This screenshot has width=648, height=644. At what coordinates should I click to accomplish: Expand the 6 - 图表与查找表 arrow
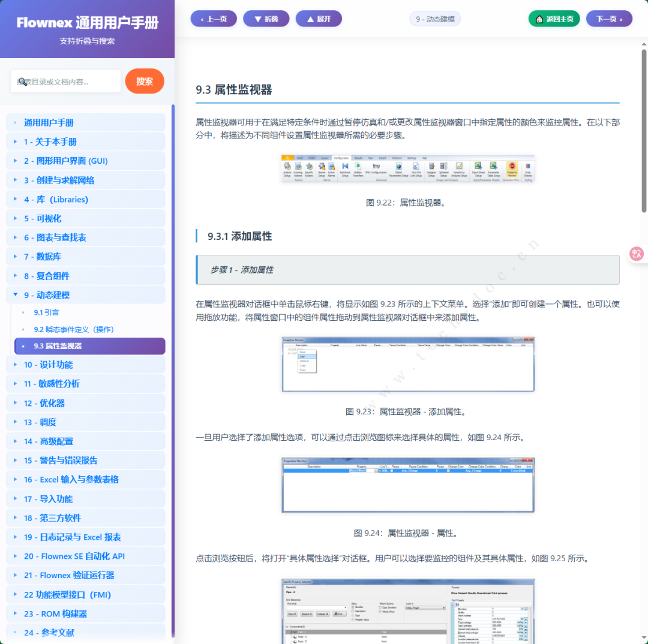click(15, 237)
